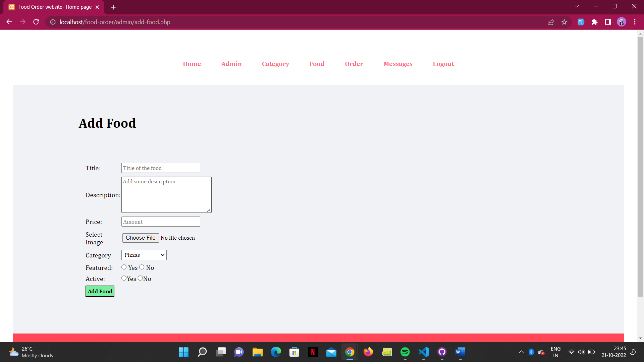This screenshot has width=644, height=362.
Task: Click the site info icon in address bar
Action: pyautogui.click(x=52, y=22)
